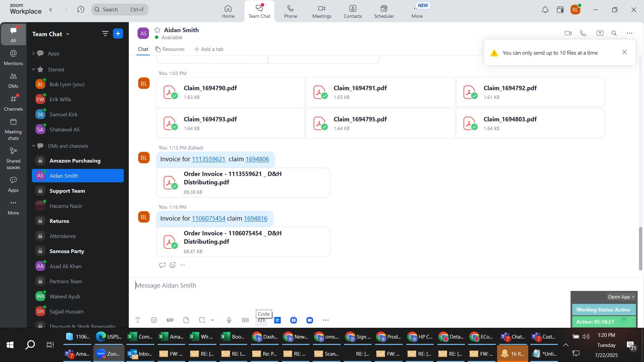The width and height of the screenshot is (644, 362).
Task: Search within this chat
Action: 614,33
